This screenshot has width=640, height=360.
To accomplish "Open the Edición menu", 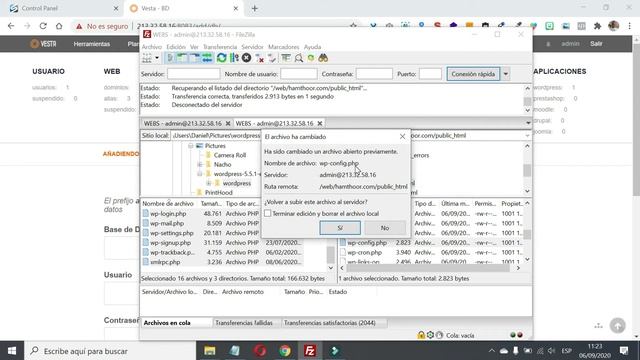I will point(176,47).
